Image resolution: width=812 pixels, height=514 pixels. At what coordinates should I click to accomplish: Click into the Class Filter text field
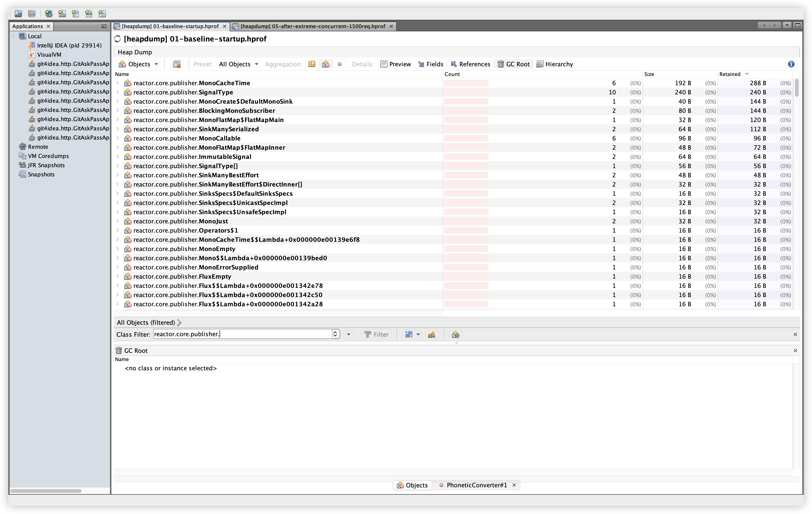(242, 334)
